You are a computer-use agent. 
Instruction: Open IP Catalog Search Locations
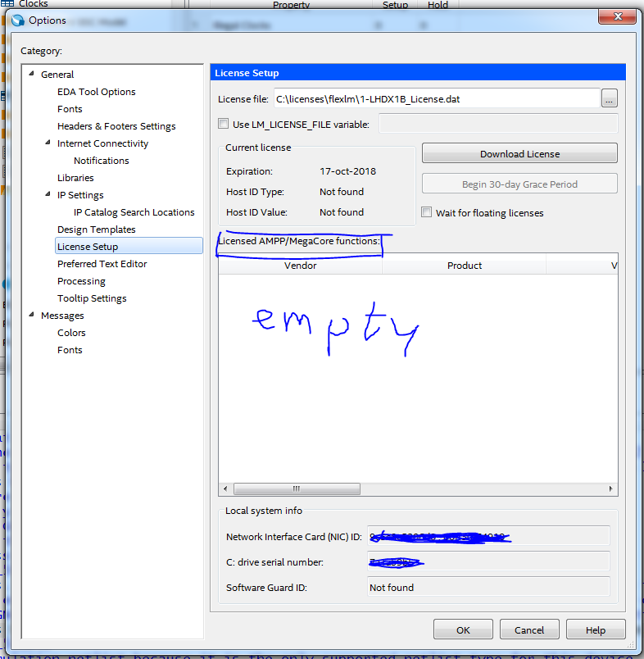pyautogui.click(x=134, y=212)
